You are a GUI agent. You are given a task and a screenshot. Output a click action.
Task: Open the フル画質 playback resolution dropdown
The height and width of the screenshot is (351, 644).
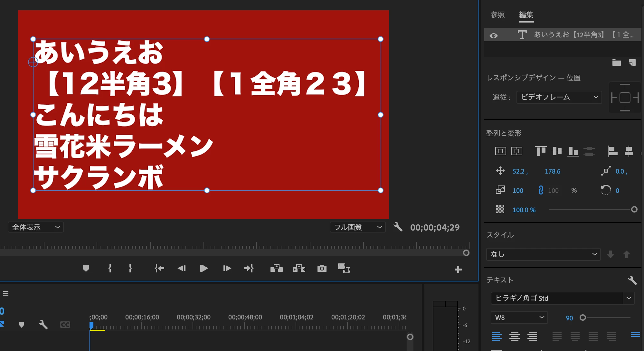click(x=357, y=227)
